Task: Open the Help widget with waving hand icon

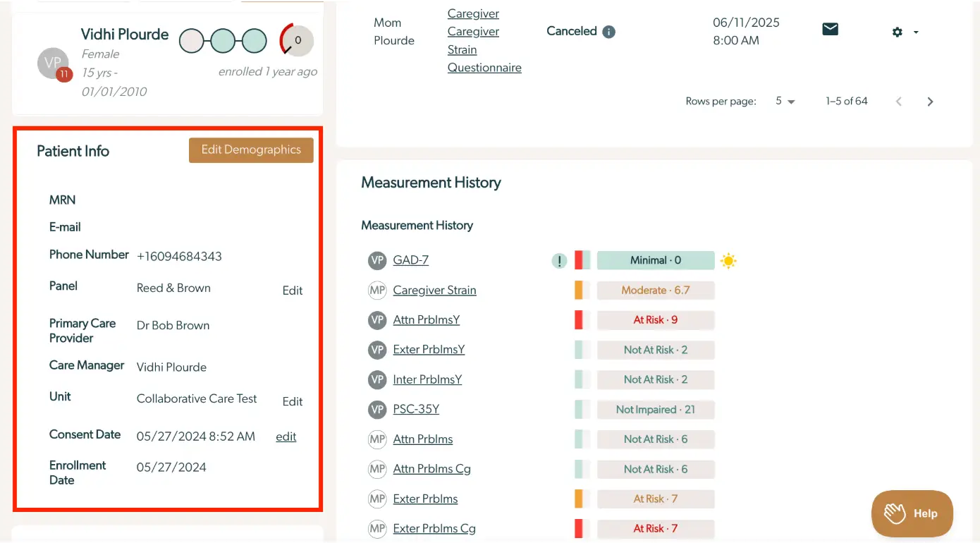Action: [x=912, y=513]
